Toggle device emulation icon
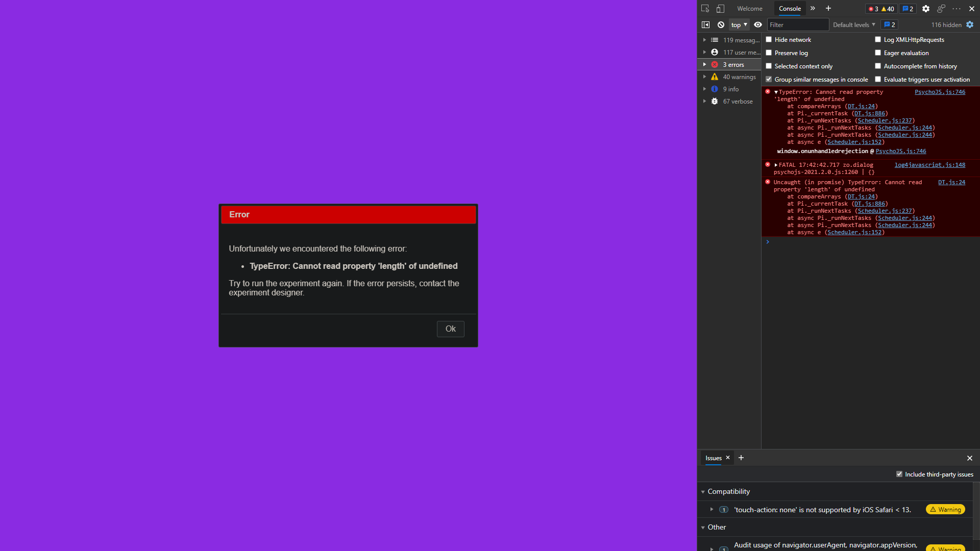 (x=720, y=9)
